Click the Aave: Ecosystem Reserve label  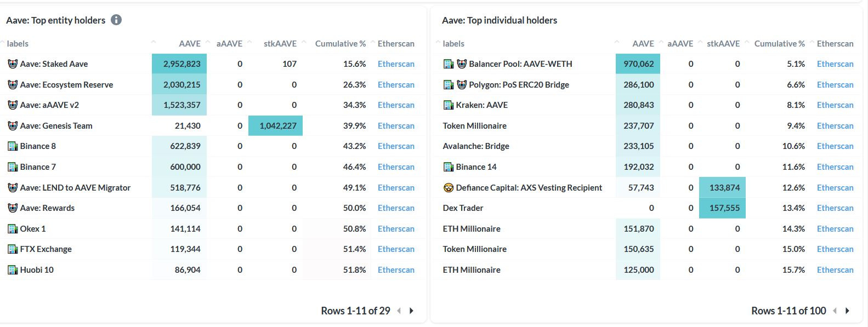66,84
